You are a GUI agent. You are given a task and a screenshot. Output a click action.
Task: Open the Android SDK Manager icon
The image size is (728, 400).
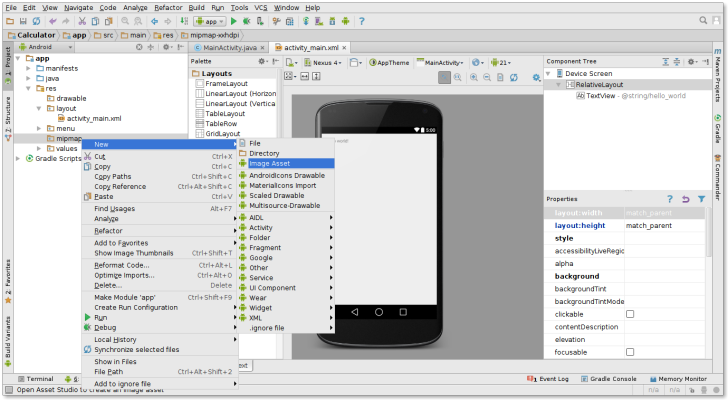coord(332,21)
